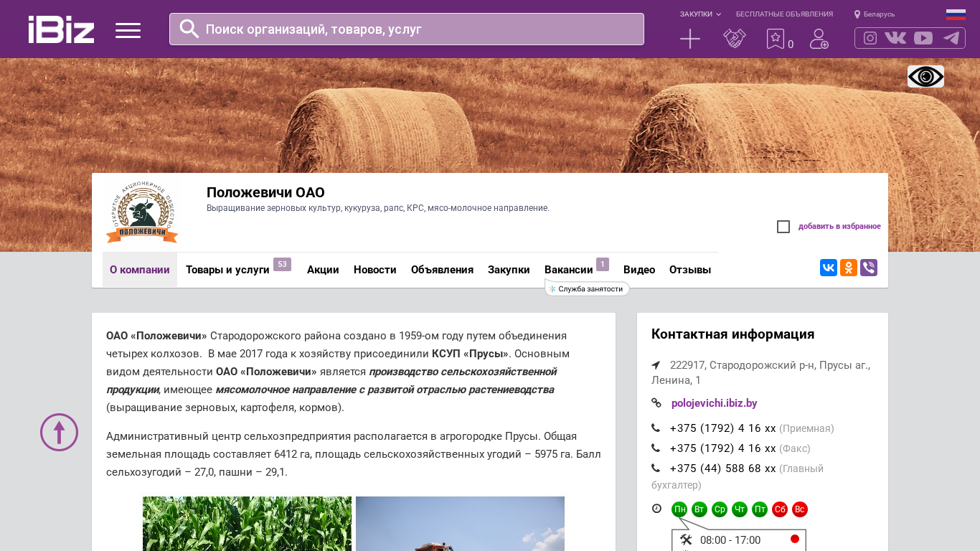Select Saturday (Сб) schedule circle

pos(780,509)
